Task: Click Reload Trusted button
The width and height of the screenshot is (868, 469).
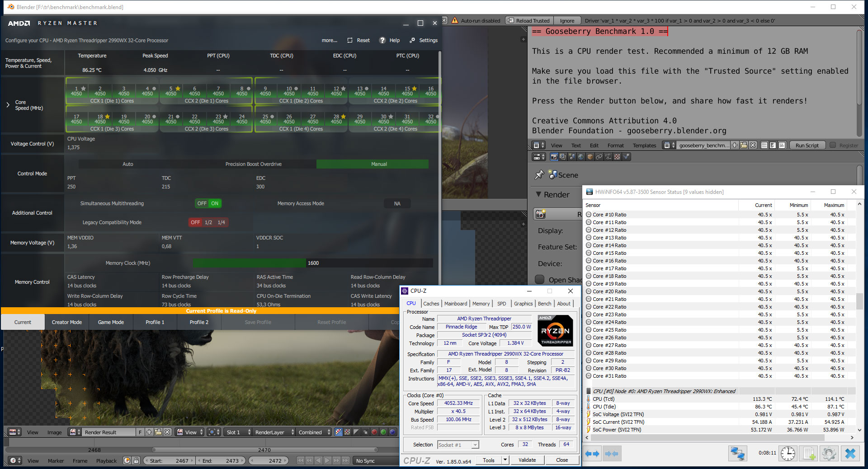Action: [528, 20]
